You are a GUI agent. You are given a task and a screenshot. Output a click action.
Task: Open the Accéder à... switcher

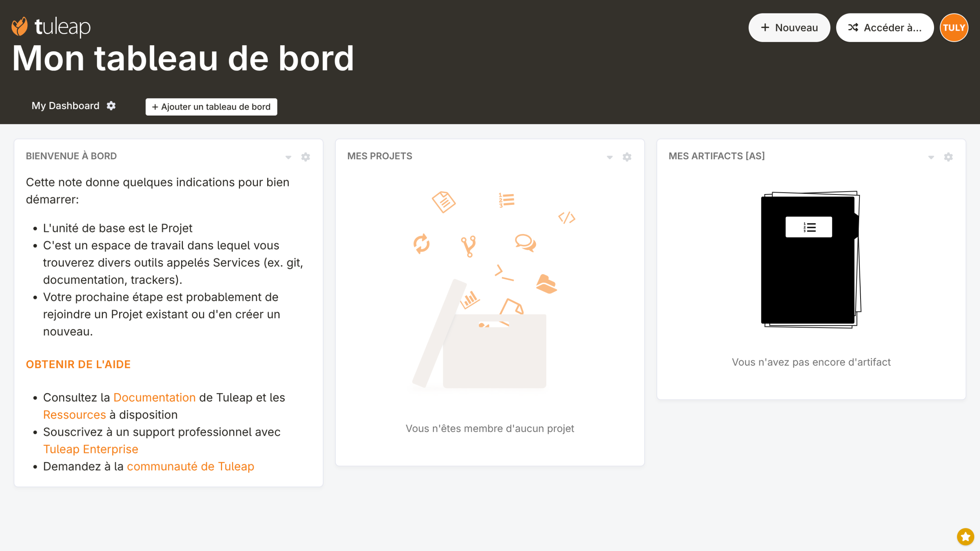tap(884, 28)
